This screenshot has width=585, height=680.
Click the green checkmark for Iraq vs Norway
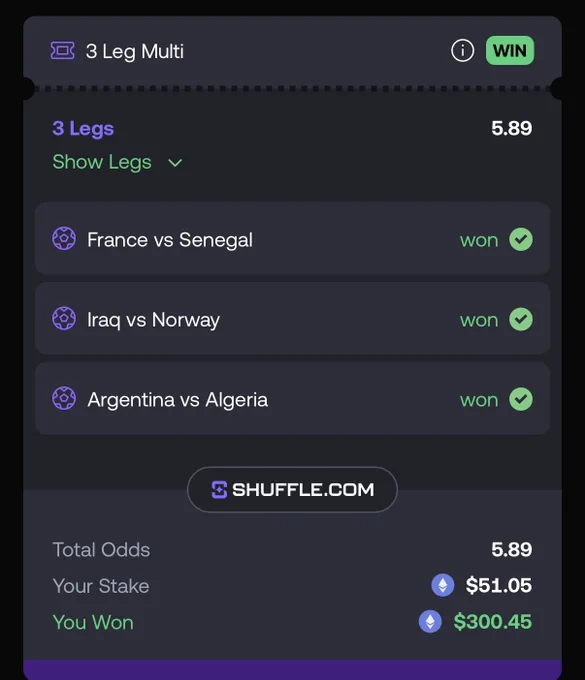[x=521, y=319]
